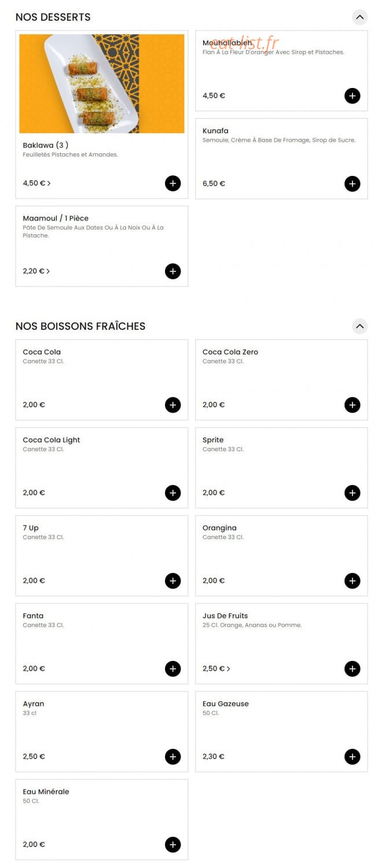The width and height of the screenshot is (385, 868).
Task: Collapse the Nos Desserts section
Action: [360, 17]
